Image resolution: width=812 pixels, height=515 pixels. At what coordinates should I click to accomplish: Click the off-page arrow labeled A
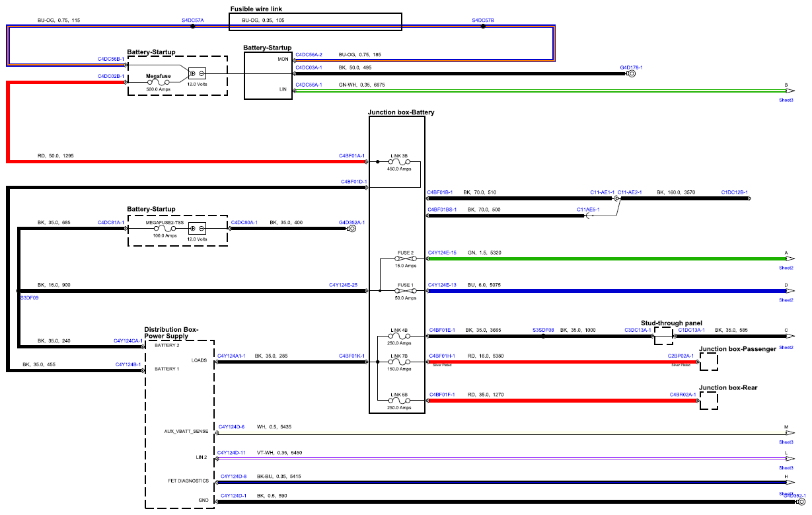[790, 259]
